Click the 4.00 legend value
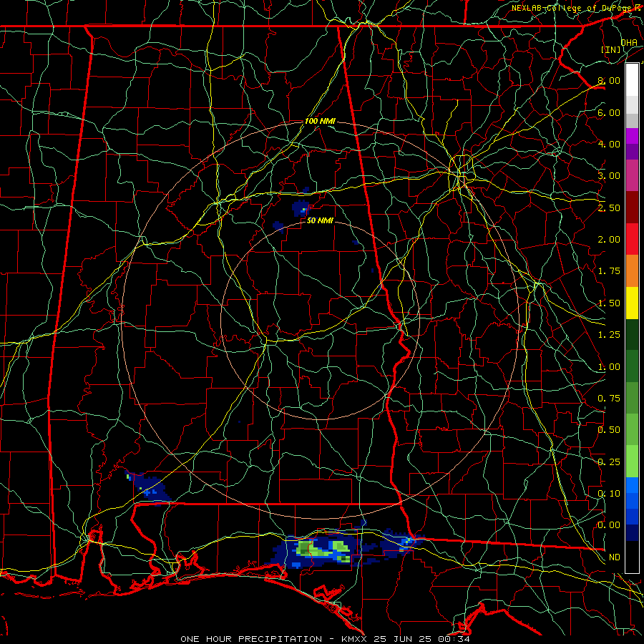644x644 pixels. click(609, 144)
